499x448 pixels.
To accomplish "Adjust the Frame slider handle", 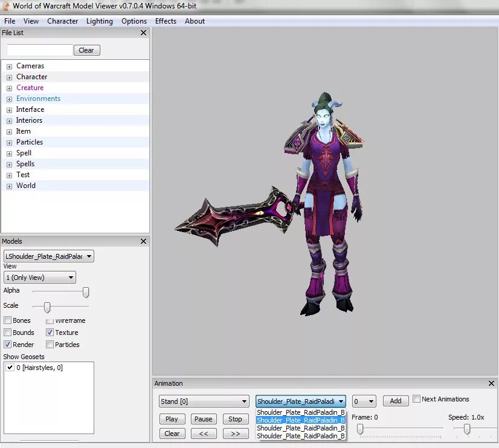I will point(360,429).
